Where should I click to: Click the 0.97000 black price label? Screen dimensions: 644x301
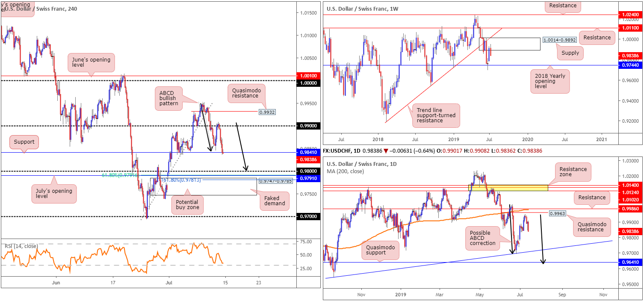309,217
